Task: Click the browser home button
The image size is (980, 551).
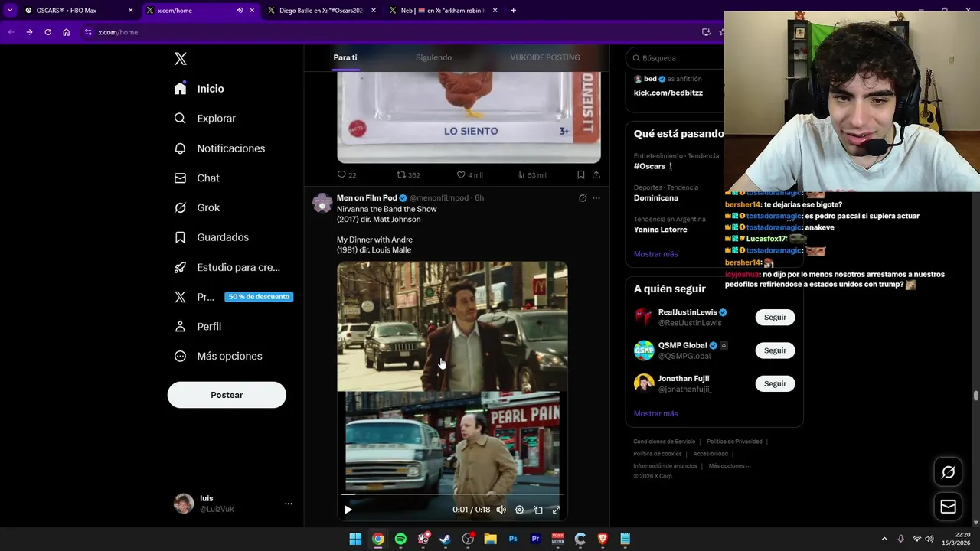Action: [67, 32]
